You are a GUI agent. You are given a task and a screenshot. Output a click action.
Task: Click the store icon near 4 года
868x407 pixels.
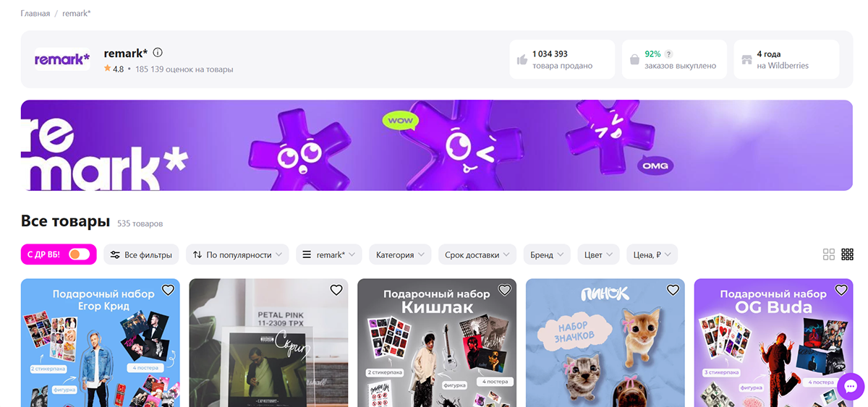pyautogui.click(x=746, y=60)
